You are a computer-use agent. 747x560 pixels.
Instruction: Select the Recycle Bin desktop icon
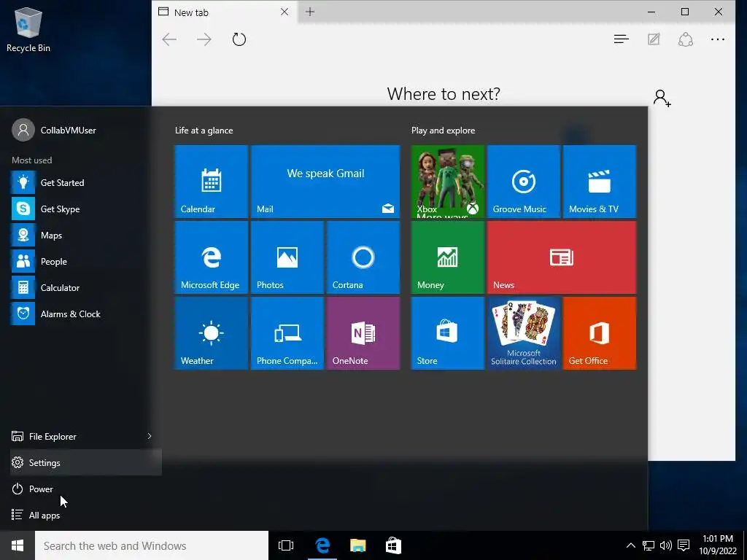pyautogui.click(x=28, y=29)
